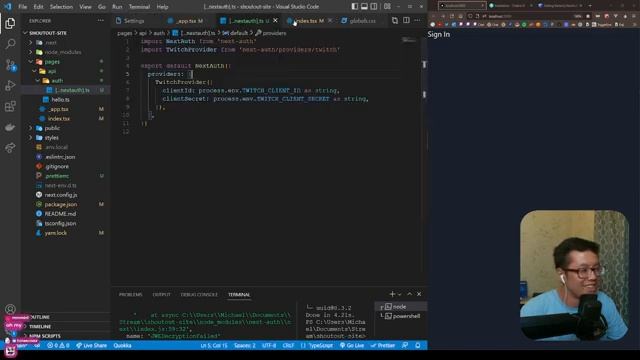Toggle bottom panel layout icon

pyautogui.click(x=364, y=7)
